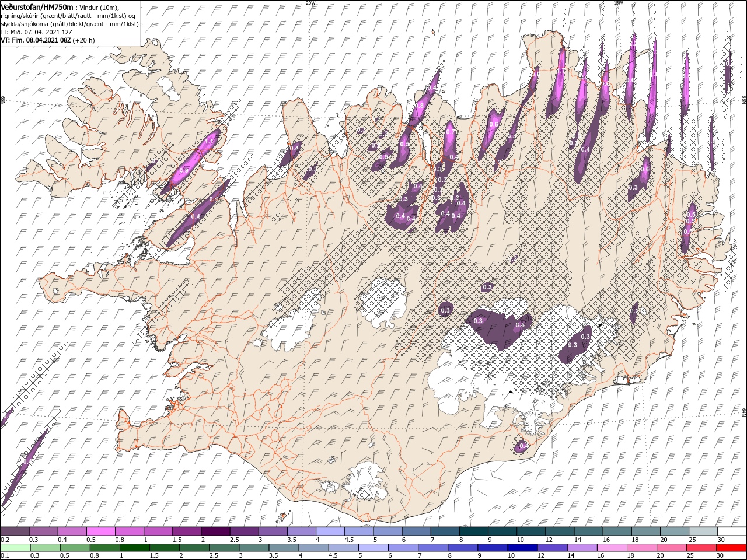The width and height of the screenshot is (747, 560).
Task: Click the 'VT: Fim. 08.04.2021 08Z' valid time text
Action: tap(36, 40)
